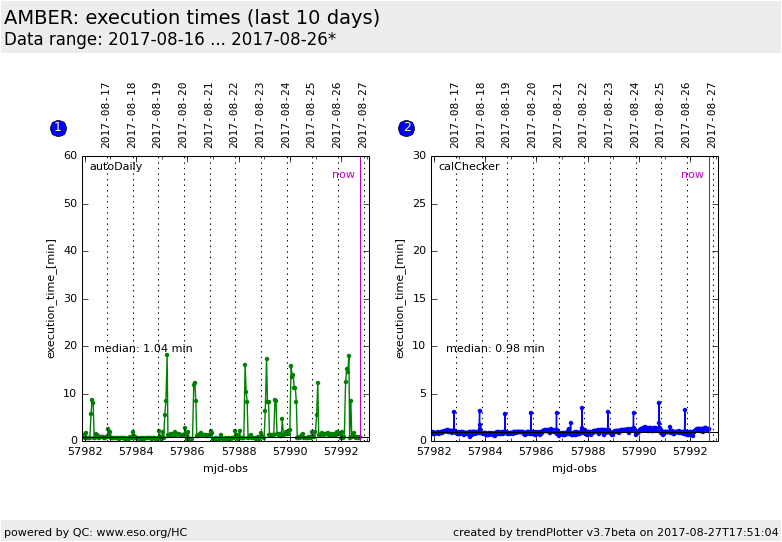
Task: Click the AMBER execution times page title
Action: [192, 18]
